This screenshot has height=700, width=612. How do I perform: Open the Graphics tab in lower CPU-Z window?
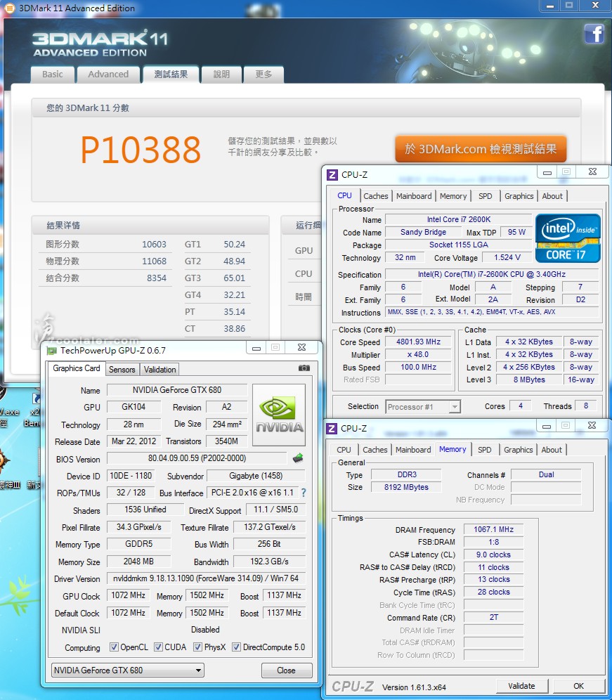(x=518, y=450)
